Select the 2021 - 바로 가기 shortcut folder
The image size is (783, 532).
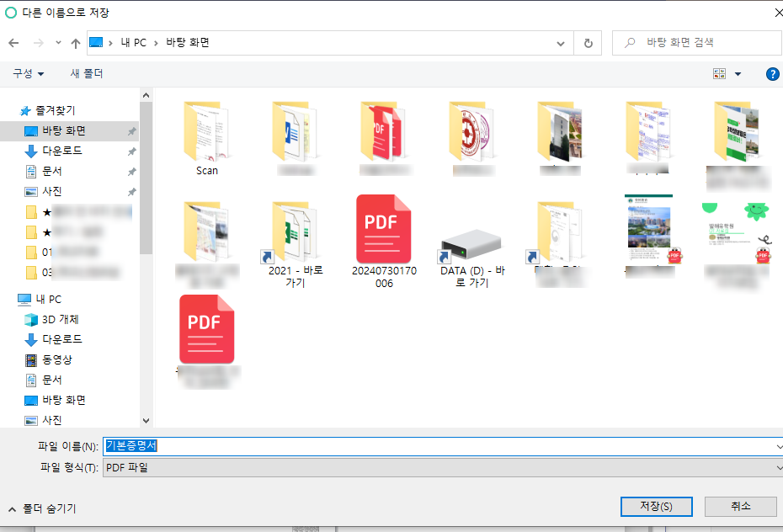[296, 244]
